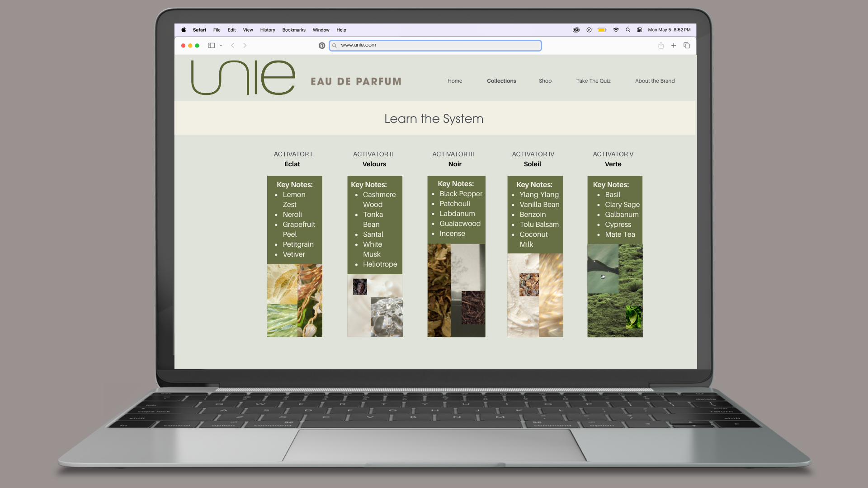Open the View menu
868x488 pixels.
(x=248, y=30)
